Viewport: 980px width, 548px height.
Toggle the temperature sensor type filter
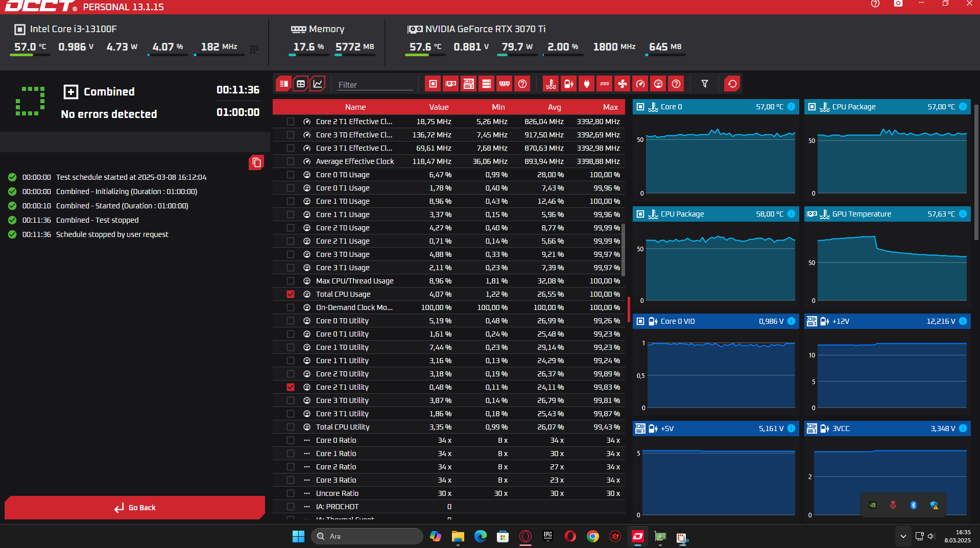coord(551,84)
